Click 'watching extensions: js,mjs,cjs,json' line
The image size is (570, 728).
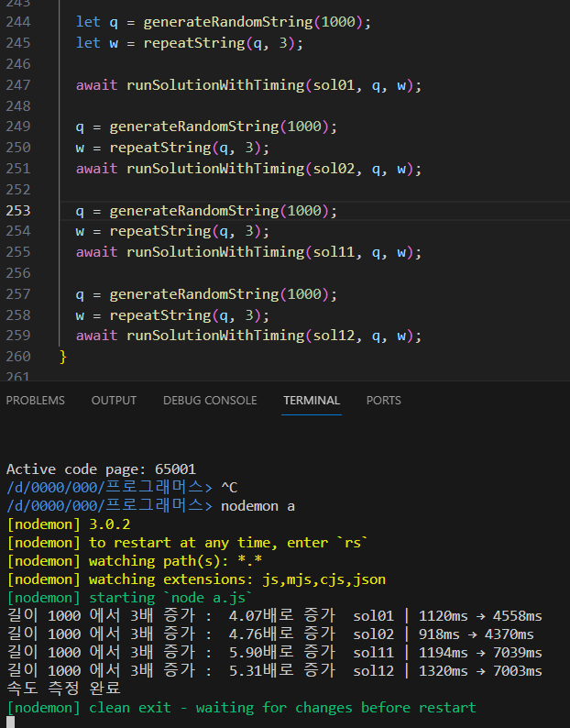pyautogui.click(x=196, y=579)
